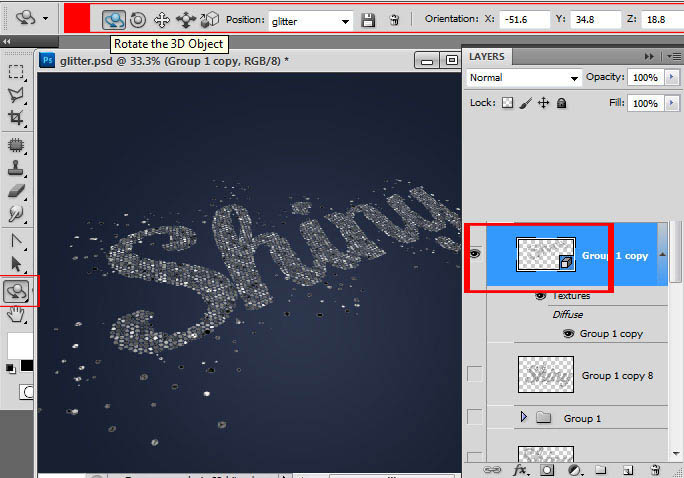Image resolution: width=684 pixels, height=478 pixels.
Task: Toggle Lock position icon
Action: pyautogui.click(x=544, y=103)
